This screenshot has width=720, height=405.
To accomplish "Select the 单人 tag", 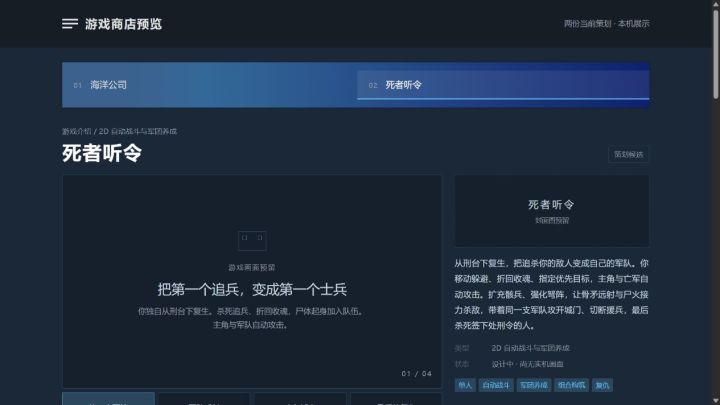I will tap(465, 385).
